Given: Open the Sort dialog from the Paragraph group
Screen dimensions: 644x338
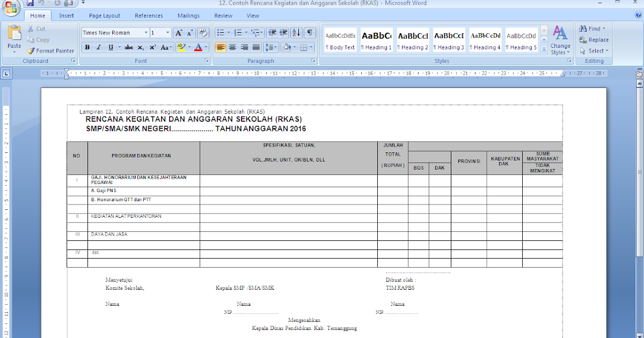Looking at the screenshot, I should tap(296, 32).
